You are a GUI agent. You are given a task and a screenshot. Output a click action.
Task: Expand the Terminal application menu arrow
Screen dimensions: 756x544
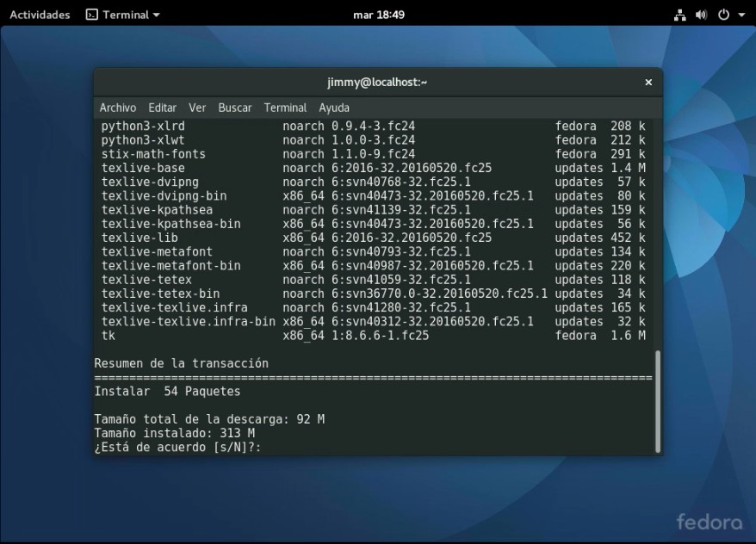156,15
